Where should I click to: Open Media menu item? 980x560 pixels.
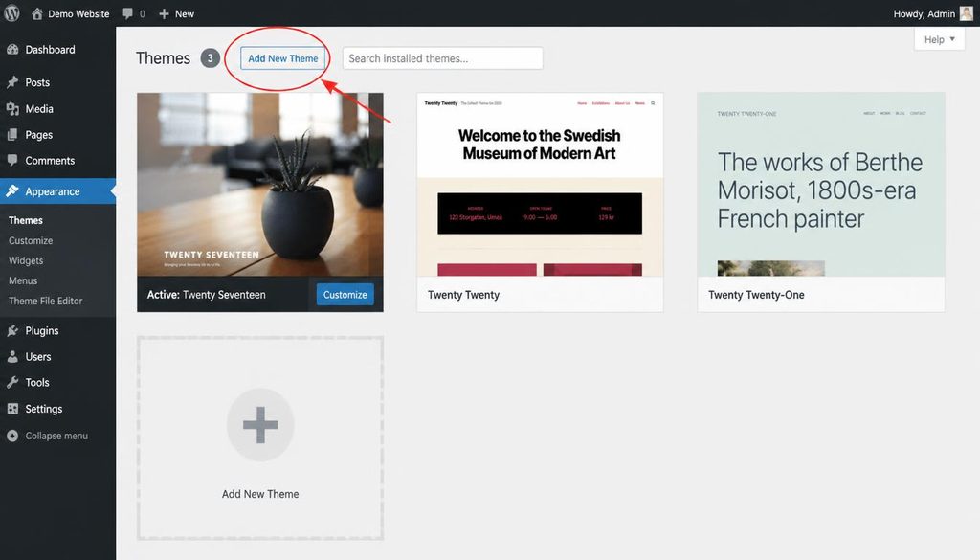pos(57,109)
